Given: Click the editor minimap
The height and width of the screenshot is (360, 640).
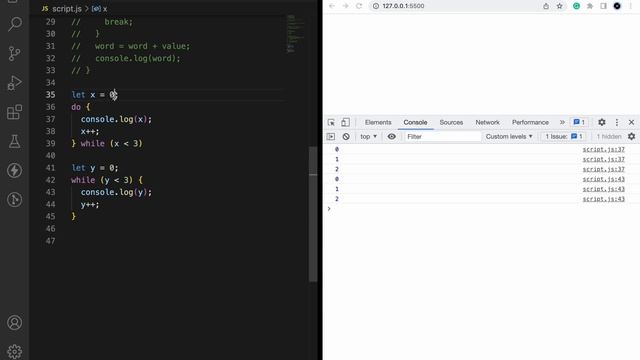Looking at the screenshot, I should 295,34.
